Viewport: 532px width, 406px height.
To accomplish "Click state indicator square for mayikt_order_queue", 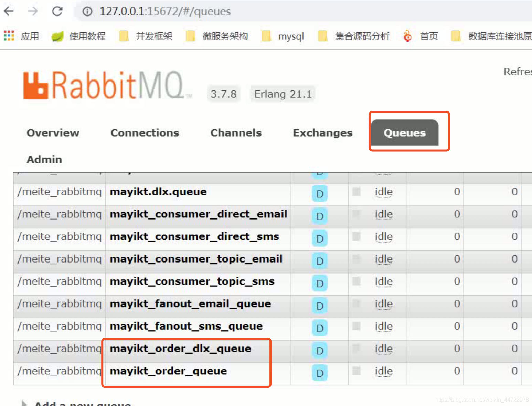I will click(x=357, y=371).
